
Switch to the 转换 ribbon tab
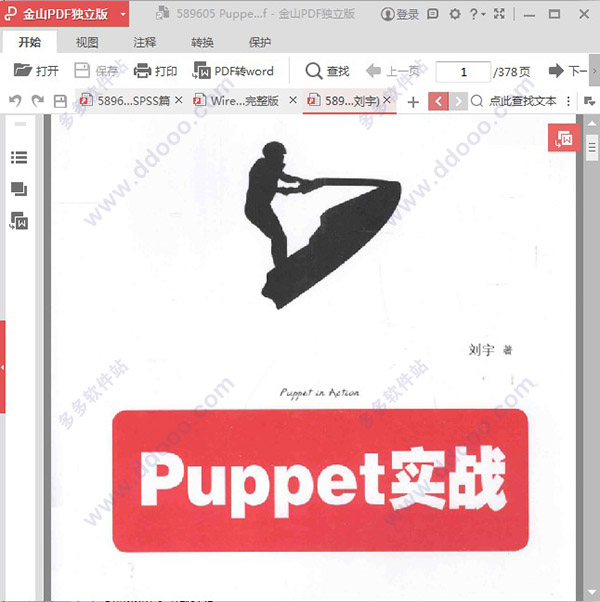coord(202,42)
